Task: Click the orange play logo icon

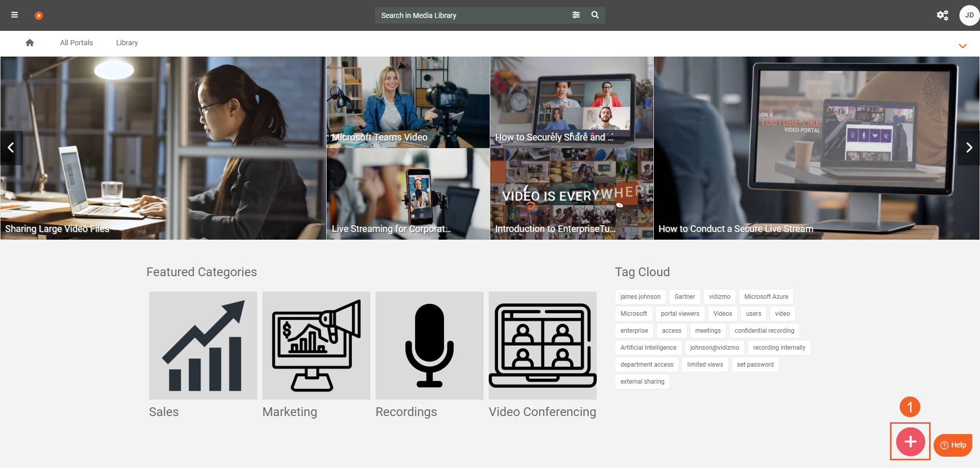Action: pyautogui.click(x=39, y=15)
